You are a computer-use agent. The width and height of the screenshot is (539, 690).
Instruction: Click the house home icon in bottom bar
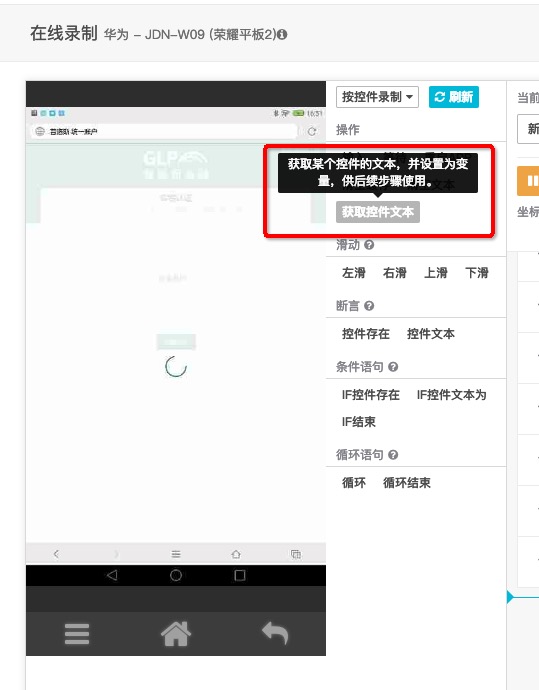176,634
